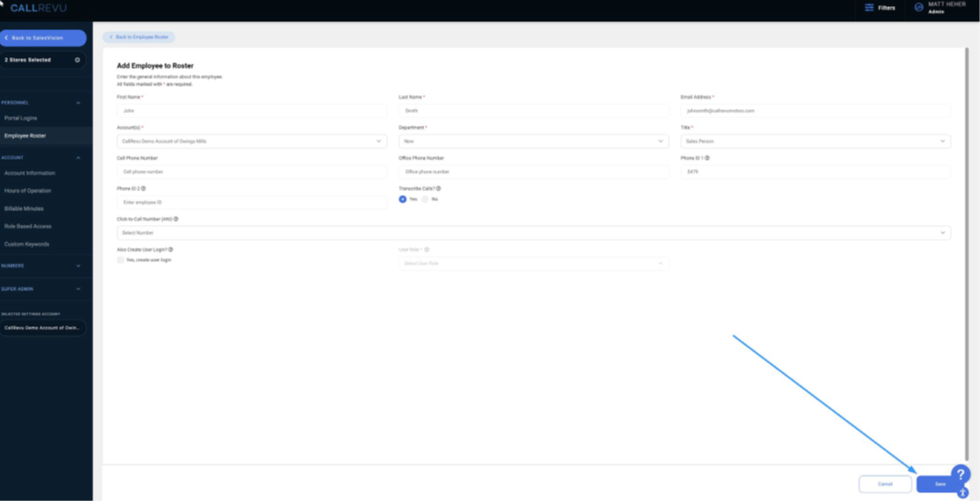Viewport: 980px width, 501px height.
Task: Check the 'Yes, create user login' box
Action: pos(121,260)
